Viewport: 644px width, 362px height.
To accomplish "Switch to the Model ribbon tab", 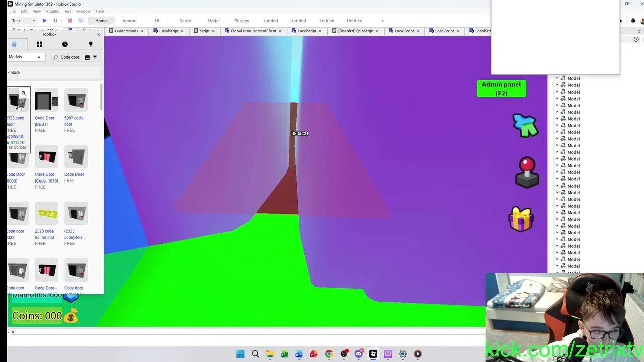I will [x=213, y=21].
